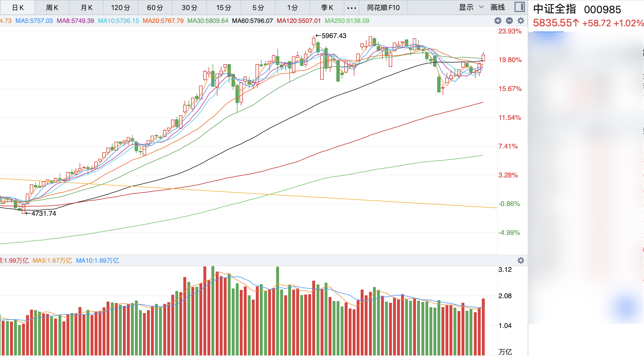Click the 画线 drawing tools button

pos(498,7)
